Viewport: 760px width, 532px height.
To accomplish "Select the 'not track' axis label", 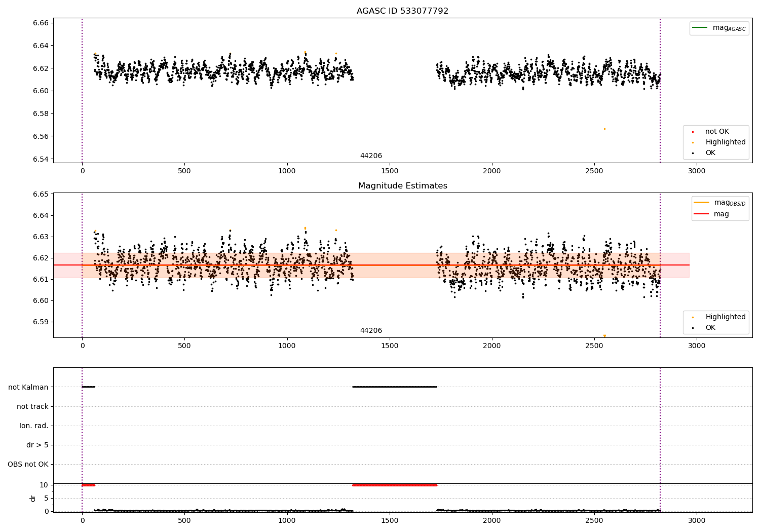I will (x=32, y=406).
